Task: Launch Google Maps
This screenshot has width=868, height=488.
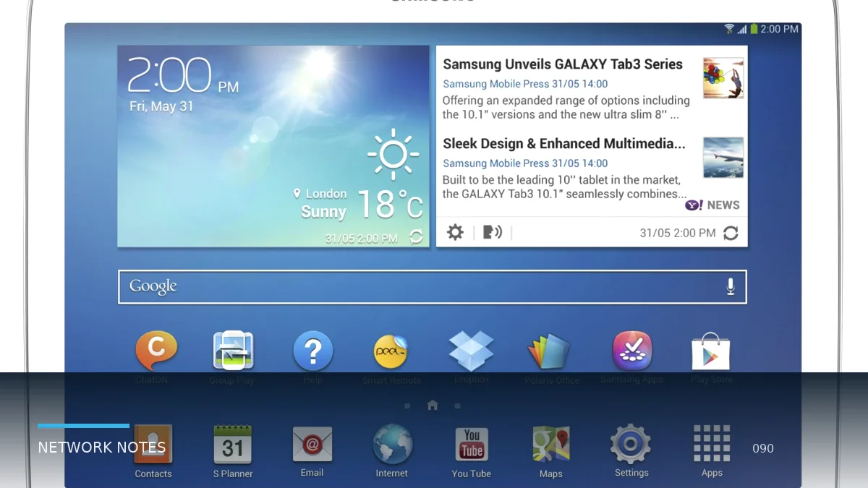Action: [551, 444]
